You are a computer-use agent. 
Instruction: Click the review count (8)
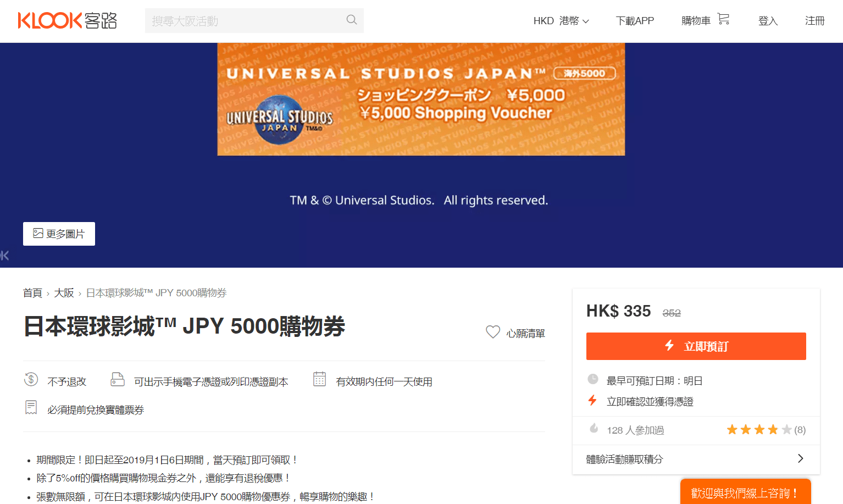pos(800,430)
